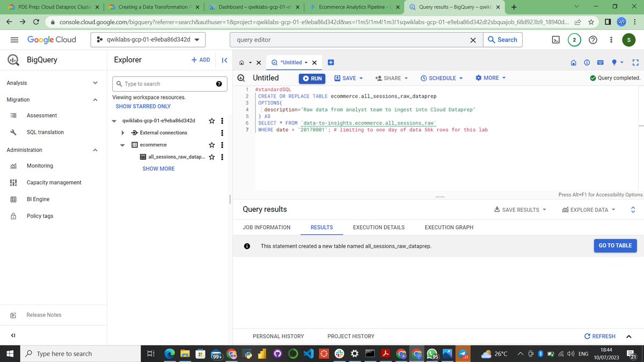644x362 pixels.
Task: Collapse the qwiklabs project tree node
Action: (x=114, y=121)
